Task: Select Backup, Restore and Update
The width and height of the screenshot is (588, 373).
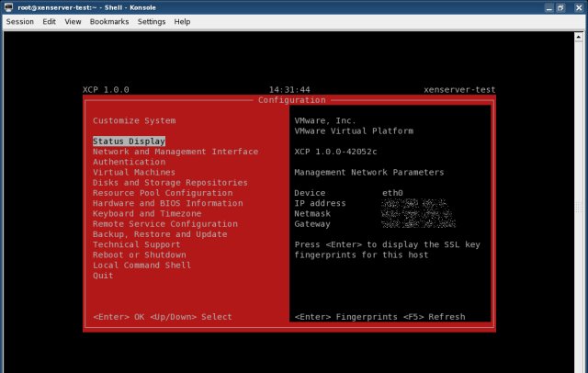Action: (160, 234)
